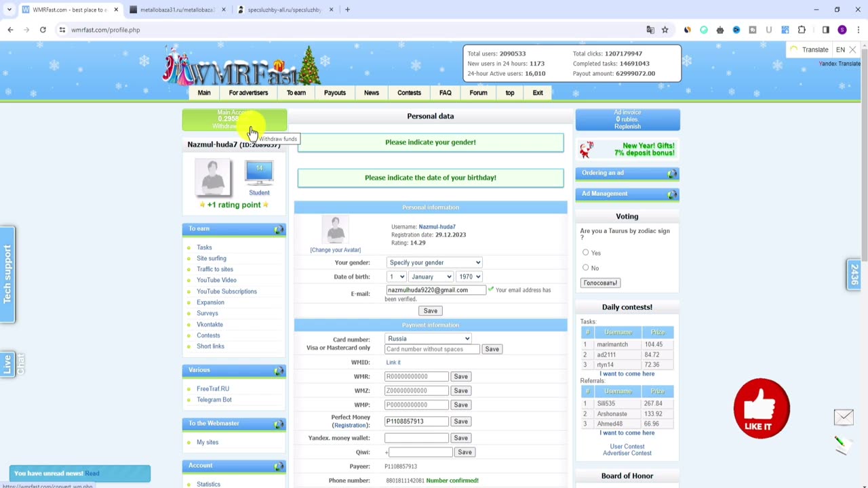Viewport: 868px width, 488px height.
Task: Click Change your Avatar link
Action: 336,250
